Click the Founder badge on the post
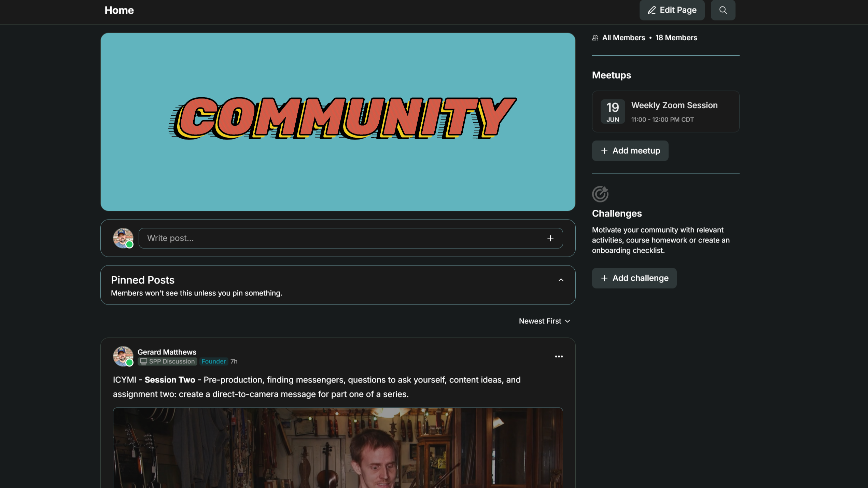Viewport: 868px width, 488px height. tap(213, 362)
